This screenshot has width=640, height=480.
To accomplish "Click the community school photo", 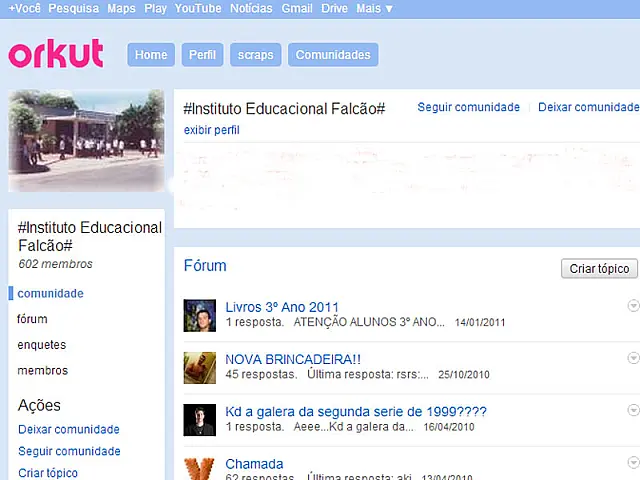I will point(87,140).
